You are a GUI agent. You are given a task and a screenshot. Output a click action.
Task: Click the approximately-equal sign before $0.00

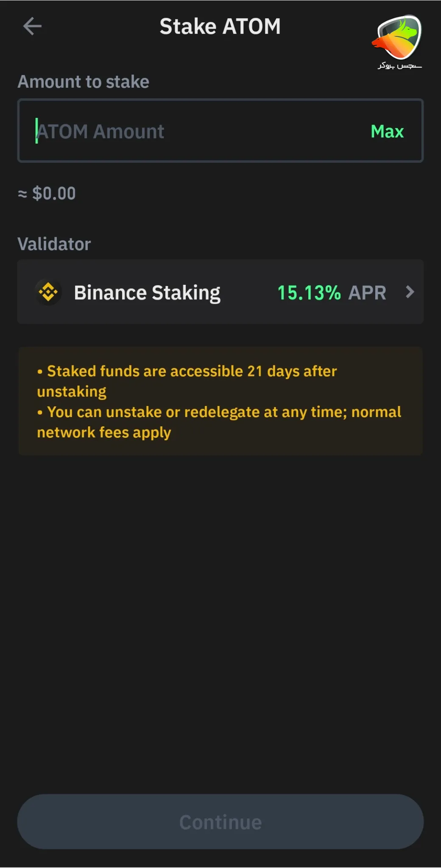tap(22, 194)
